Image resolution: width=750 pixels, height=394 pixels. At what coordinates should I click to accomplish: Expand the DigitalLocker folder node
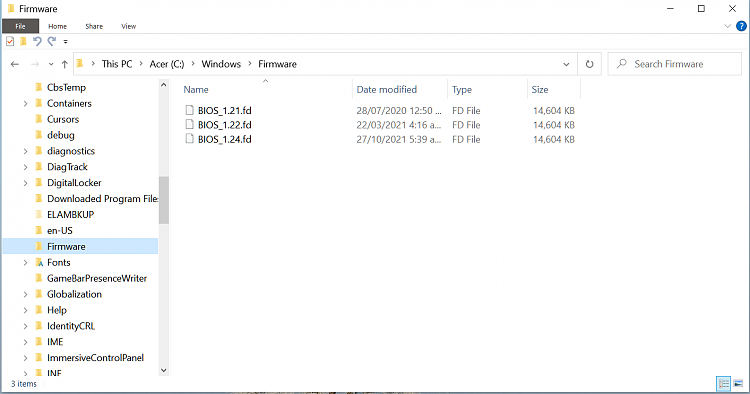click(x=25, y=183)
